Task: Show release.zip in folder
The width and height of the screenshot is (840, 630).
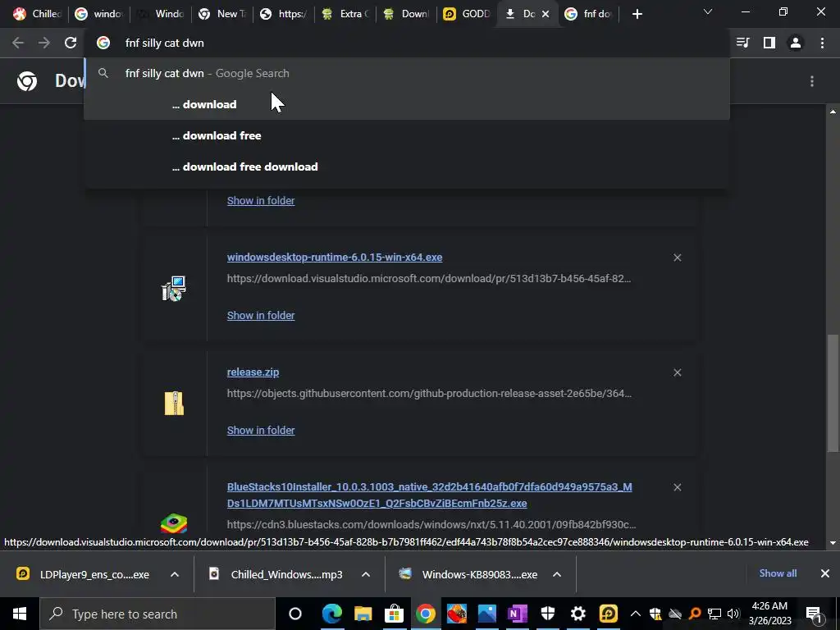Action: point(261,430)
